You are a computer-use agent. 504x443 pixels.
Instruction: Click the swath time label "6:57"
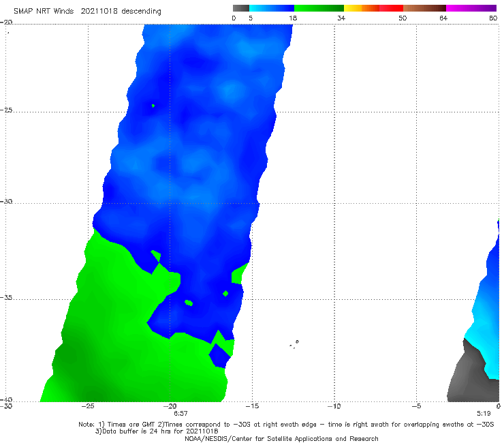(x=180, y=414)
